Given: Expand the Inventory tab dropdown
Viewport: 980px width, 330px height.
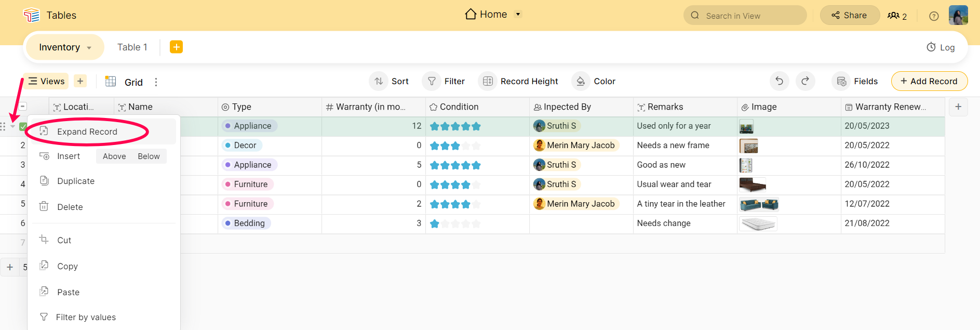Looking at the screenshot, I should 89,48.
